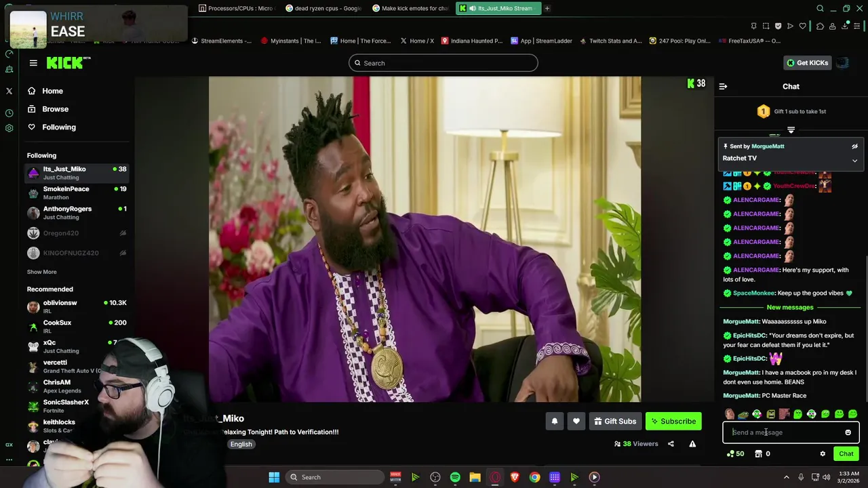The width and height of the screenshot is (868, 488).
Task: Expand the pinned Ratchet TV message
Action: tap(854, 161)
